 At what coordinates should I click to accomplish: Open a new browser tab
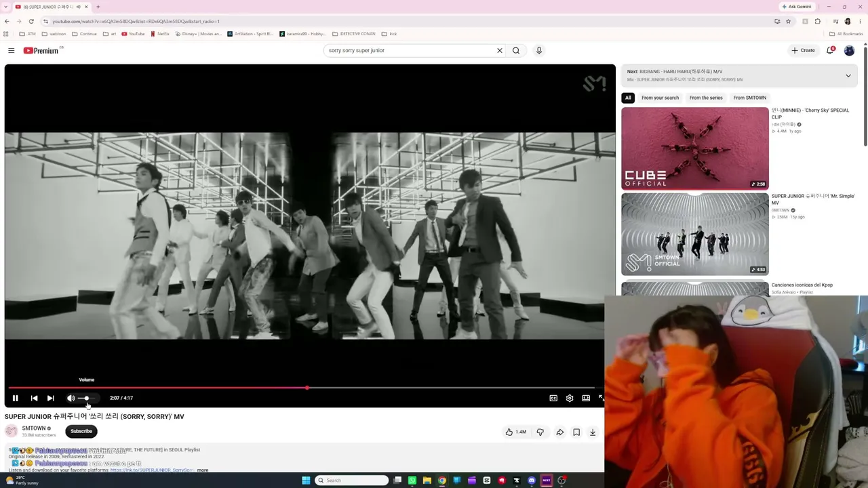click(x=98, y=7)
